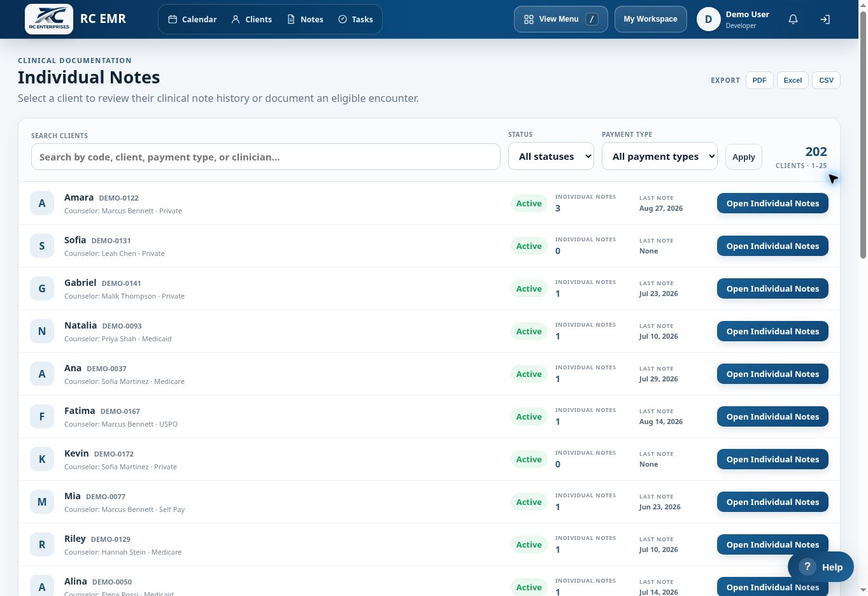
Task: Open Individual Notes for Riley
Action: [x=772, y=544]
